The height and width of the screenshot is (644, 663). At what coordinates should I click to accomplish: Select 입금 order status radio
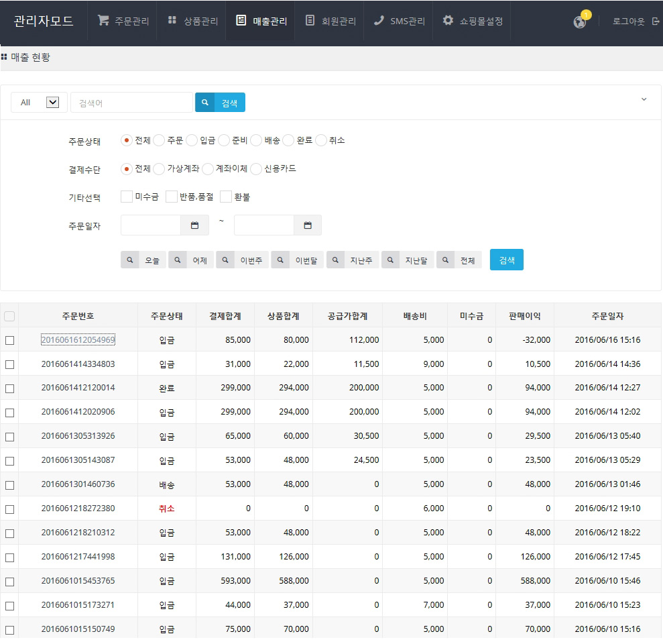pyautogui.click(x=192, y=140)
